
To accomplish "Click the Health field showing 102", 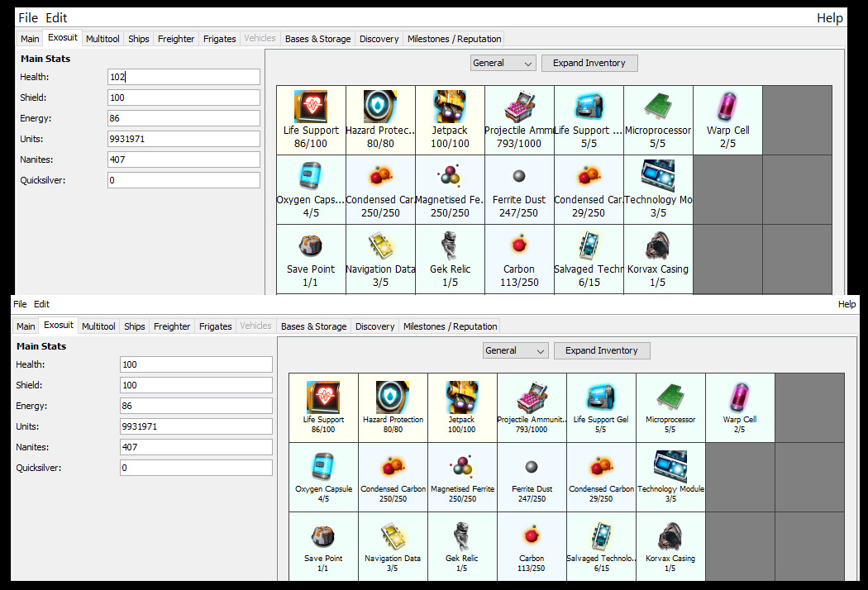I will point(184,77).
